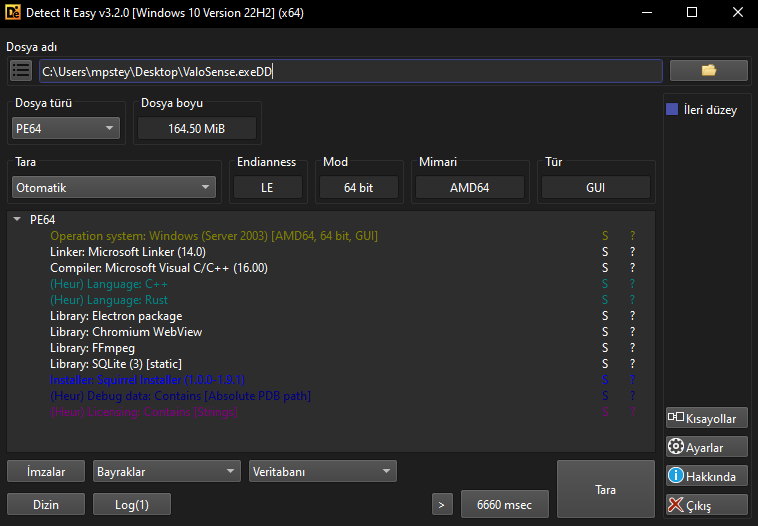Viewport: 758px width, 526px height.
Task: Click the LE endianness button
Action: coord(268,188)
